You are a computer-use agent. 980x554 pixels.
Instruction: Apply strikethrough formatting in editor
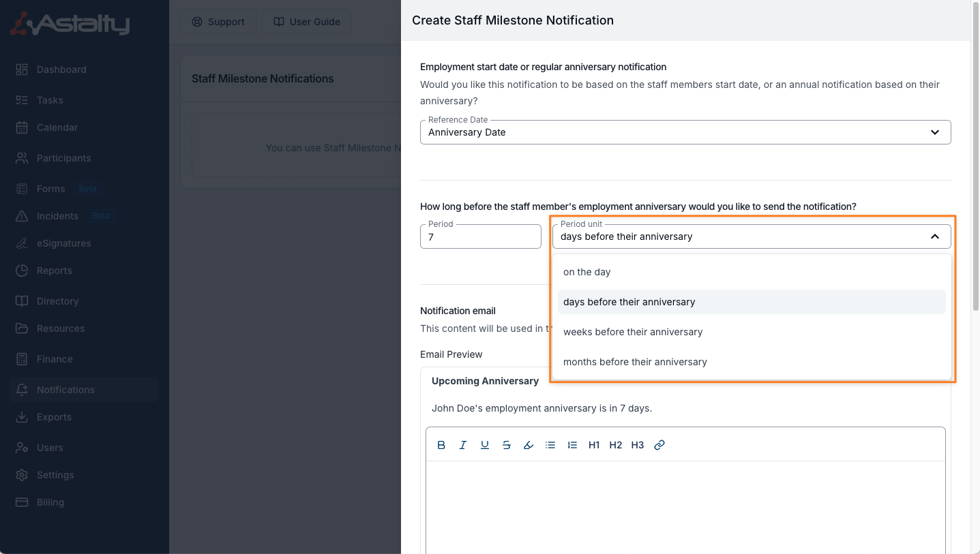point(507,445)
